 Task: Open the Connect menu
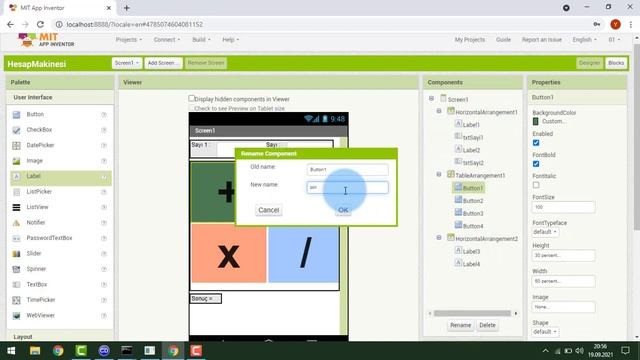[x=167, y=40]
